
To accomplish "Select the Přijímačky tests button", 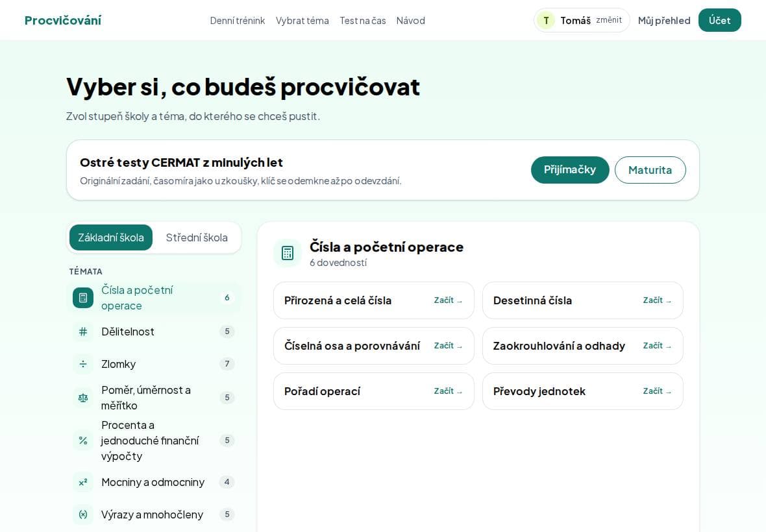I will 569,170.
